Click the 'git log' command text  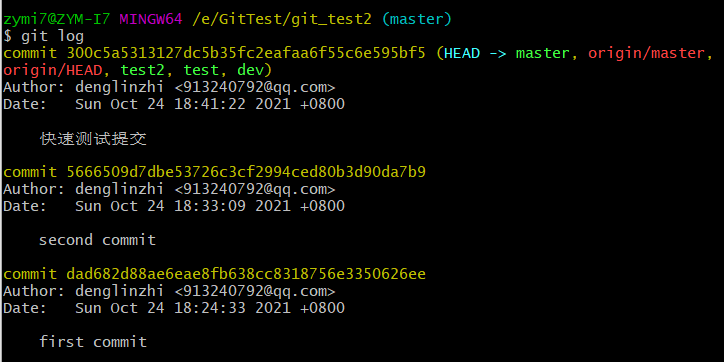point(52,37)
